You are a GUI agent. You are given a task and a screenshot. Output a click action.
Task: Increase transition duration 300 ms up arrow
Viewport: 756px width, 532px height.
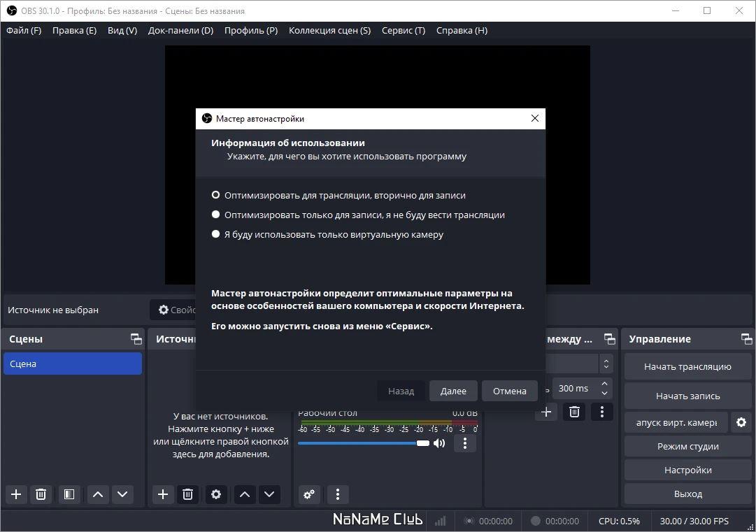(x=605, y=384)
